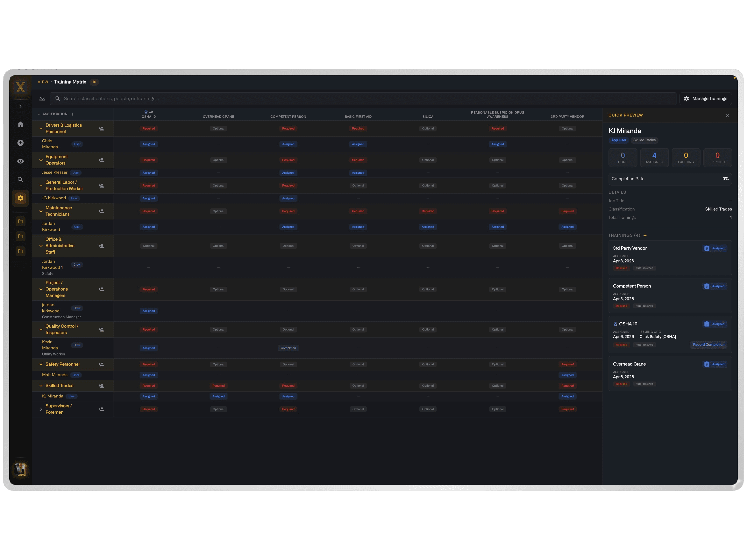Collapse General Labor / Production Worker group
Viewport: 747px width, 560px height.
tap(41, 186)
